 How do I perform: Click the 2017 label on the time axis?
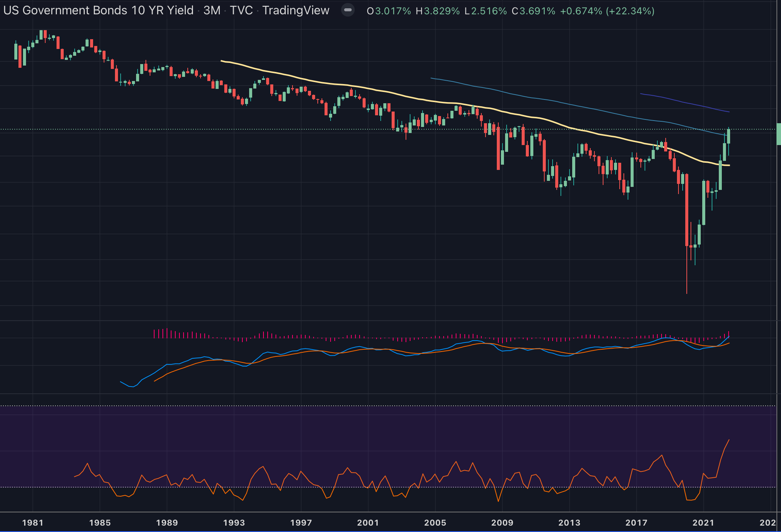click(637, 523)
